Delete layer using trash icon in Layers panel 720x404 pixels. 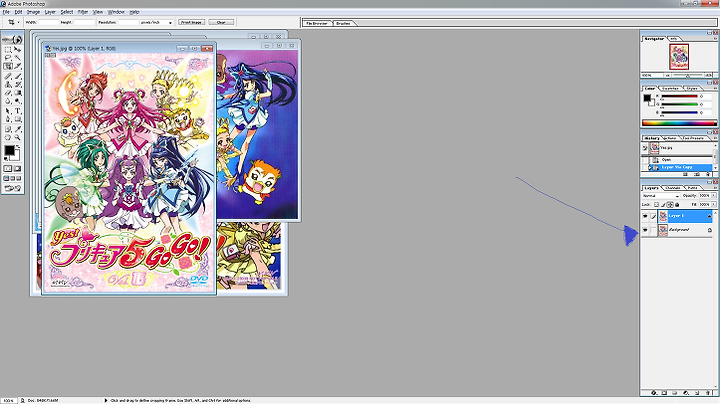708,393
